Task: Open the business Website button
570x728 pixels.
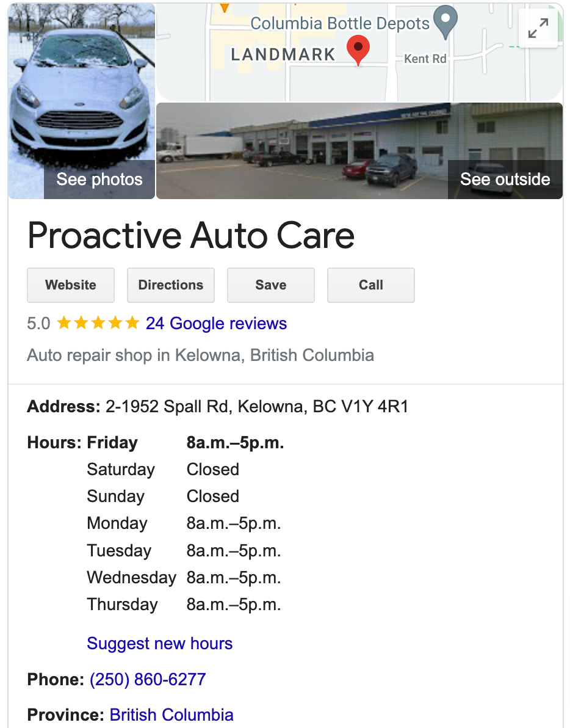Action: click(x=71, y=285)
